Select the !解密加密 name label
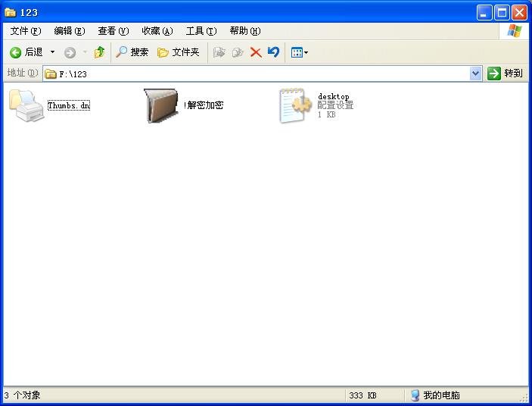532x406 pixels. (204, 105)
